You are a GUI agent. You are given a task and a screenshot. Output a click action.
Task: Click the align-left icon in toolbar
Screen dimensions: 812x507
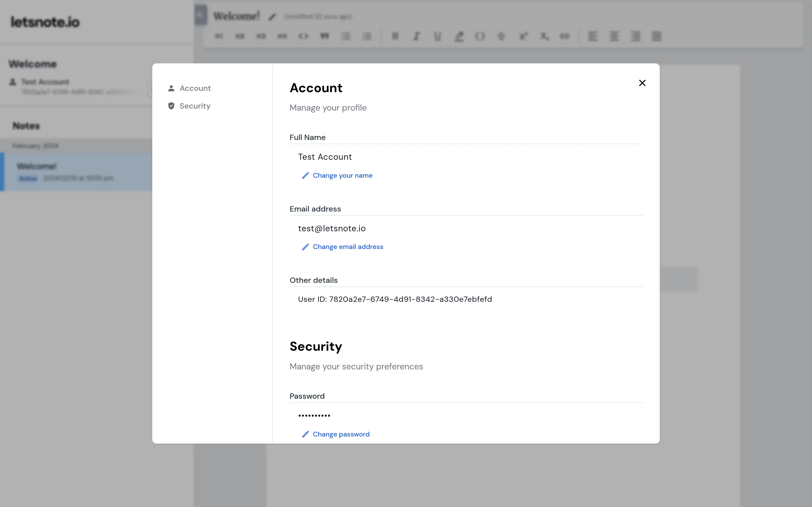593,36
